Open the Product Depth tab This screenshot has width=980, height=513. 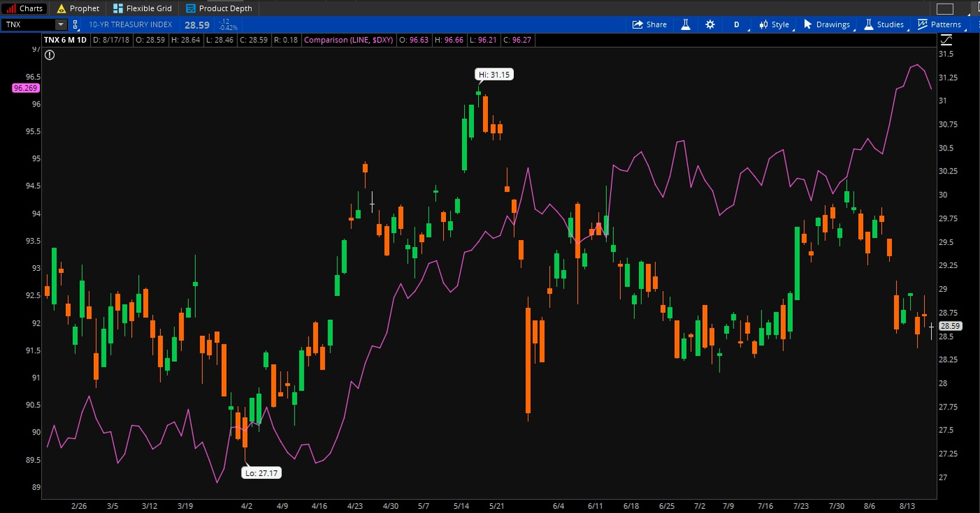[x=219, y=8]
